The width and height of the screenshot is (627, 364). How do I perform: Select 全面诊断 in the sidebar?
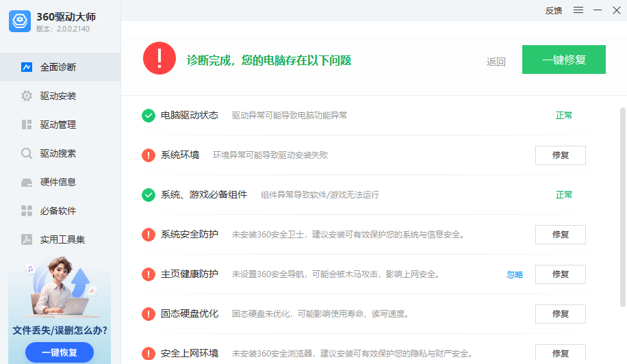(58, 67)
